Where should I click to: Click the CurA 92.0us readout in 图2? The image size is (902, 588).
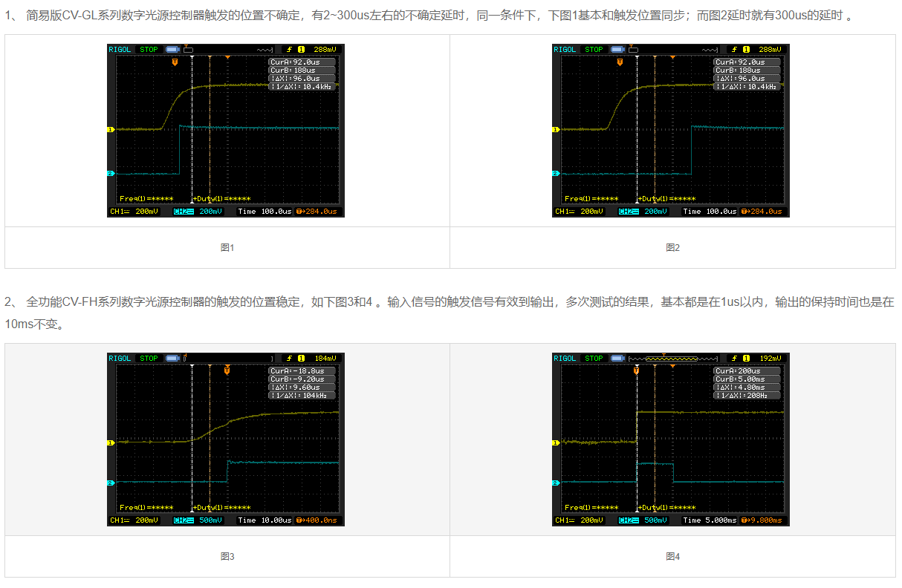(746, 62)
